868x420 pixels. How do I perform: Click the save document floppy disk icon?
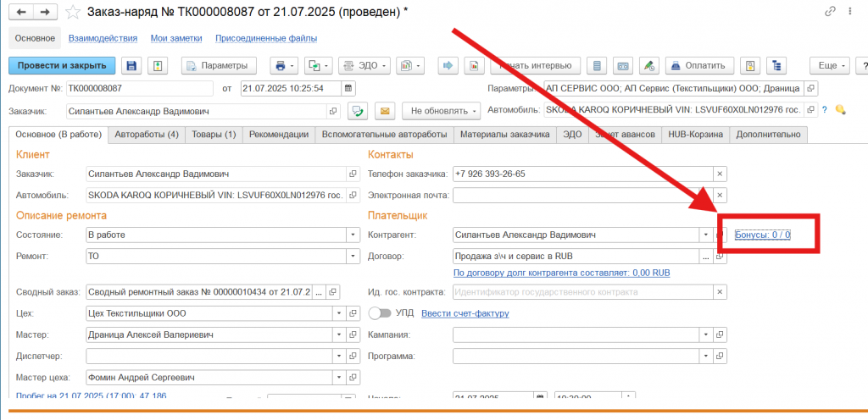click(131, 65)
